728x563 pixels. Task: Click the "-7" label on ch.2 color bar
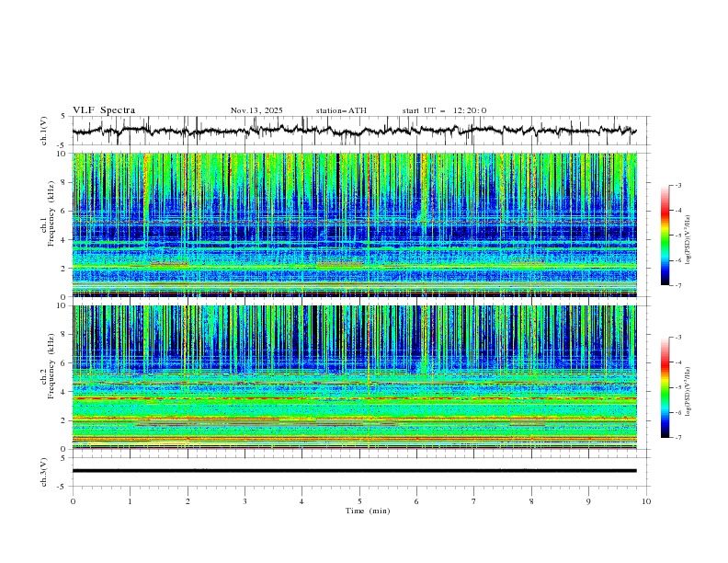(678, 437)
